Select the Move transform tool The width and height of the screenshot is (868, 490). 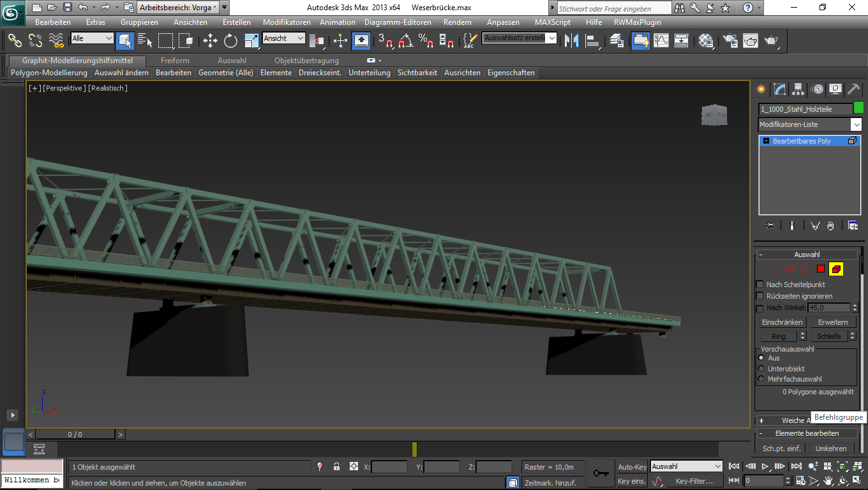click(210, 41)
